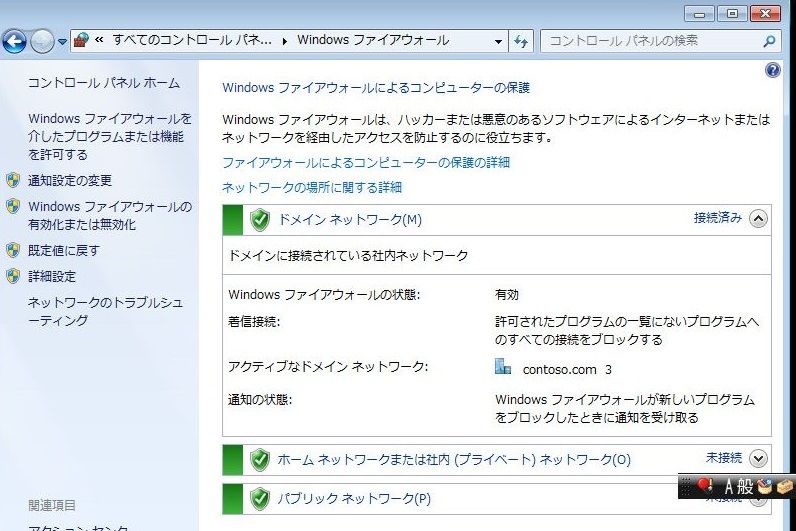Click 既定値に戻す link
796x531 pixels.
point(64,250)
